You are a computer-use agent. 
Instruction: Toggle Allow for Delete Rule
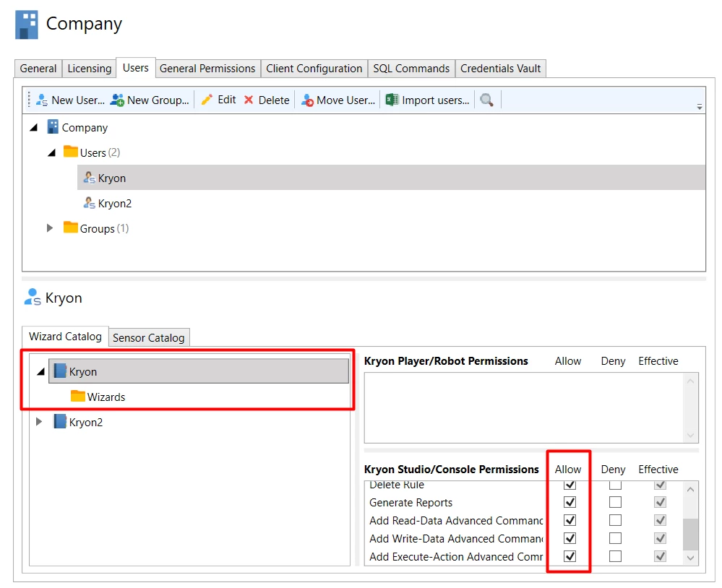tap(570, 485)
